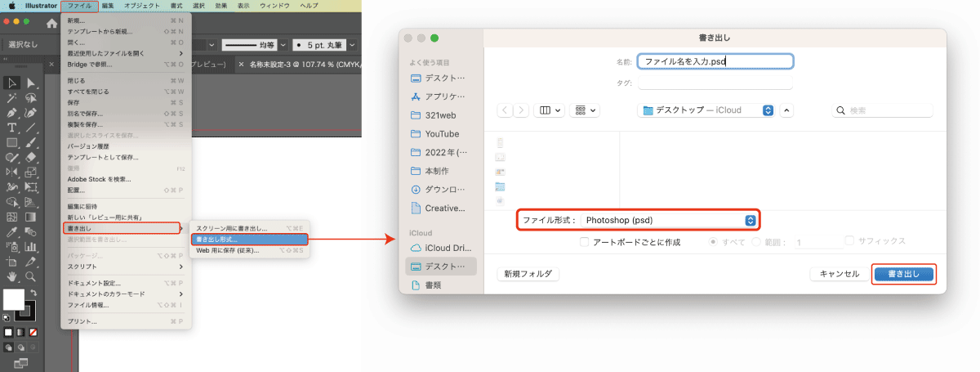Swap fill and stroke arrow
980x372 pixels.
[33, 291]
